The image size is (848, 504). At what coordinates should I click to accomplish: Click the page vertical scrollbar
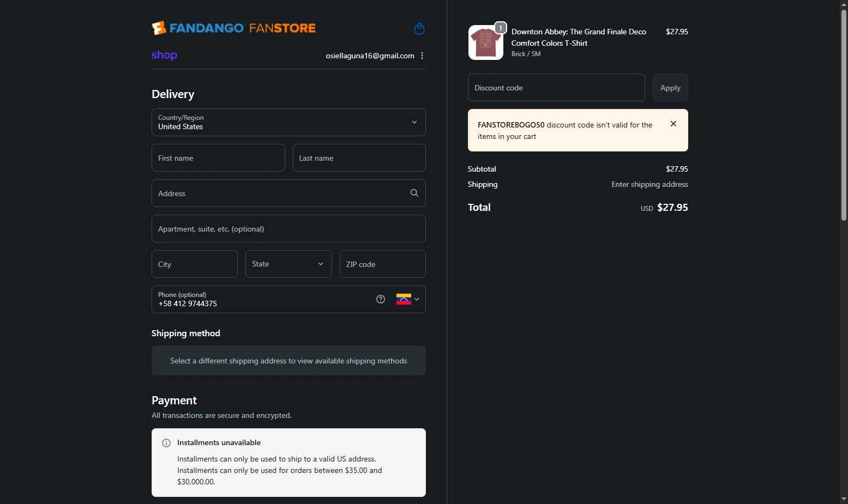coord(844,114)
